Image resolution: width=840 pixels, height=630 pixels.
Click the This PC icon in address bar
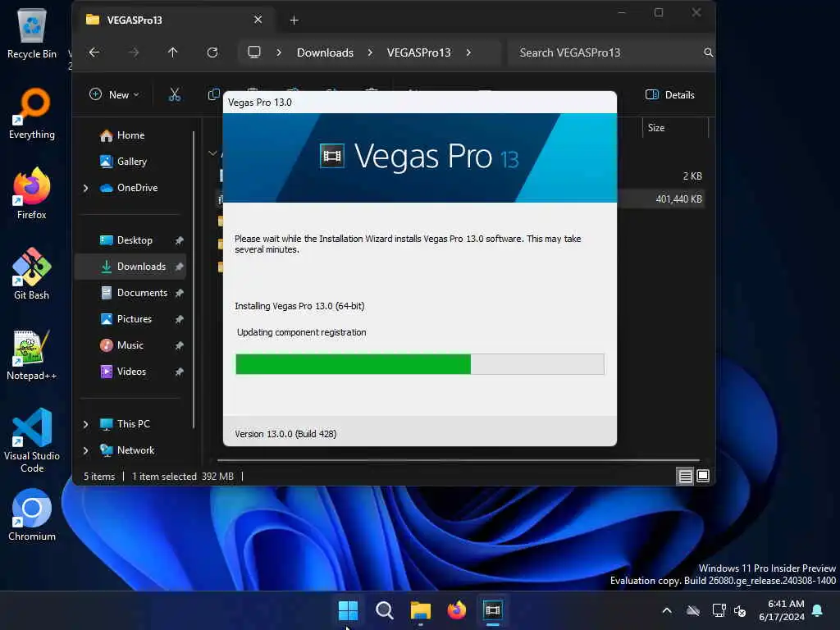[254, 52]
